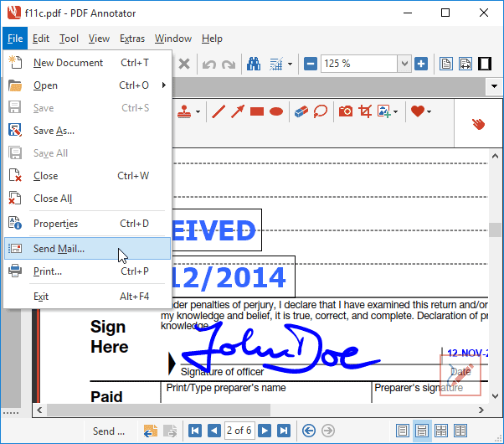Expand the Stamp tool dropdown arrow

point(198,112)
